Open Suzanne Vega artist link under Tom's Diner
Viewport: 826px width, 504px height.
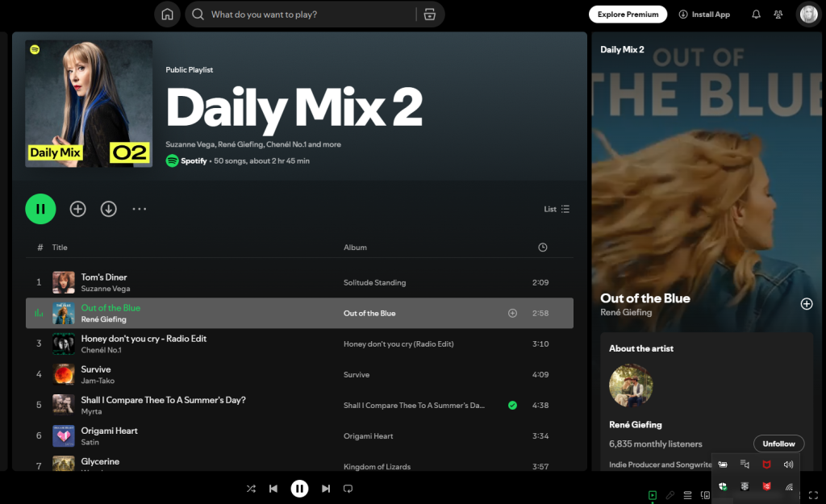[x=106, y=289]
